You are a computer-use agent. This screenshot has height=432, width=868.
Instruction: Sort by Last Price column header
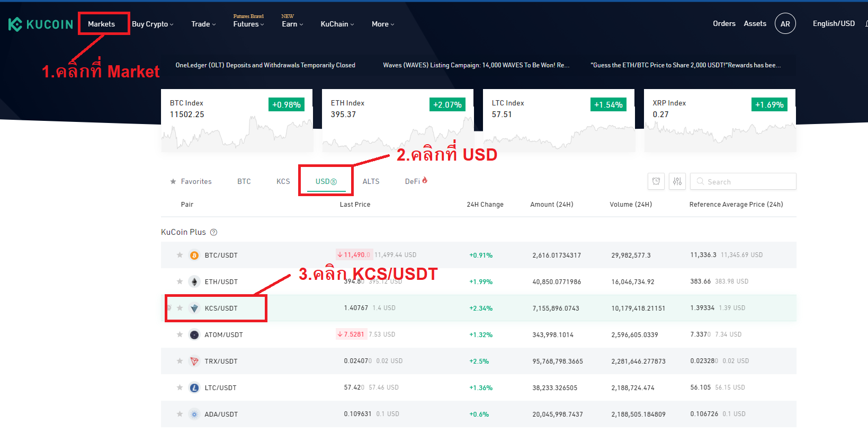pyautogui.click(x=355, y=205)
